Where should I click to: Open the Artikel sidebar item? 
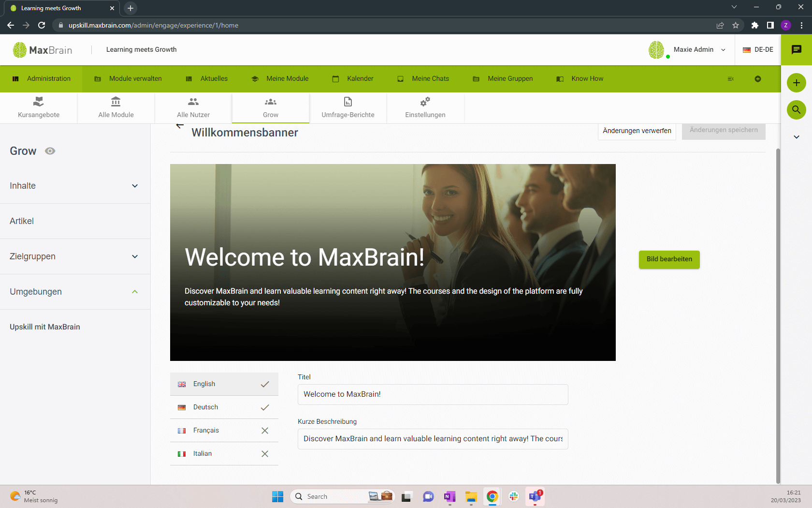(75, 221)
